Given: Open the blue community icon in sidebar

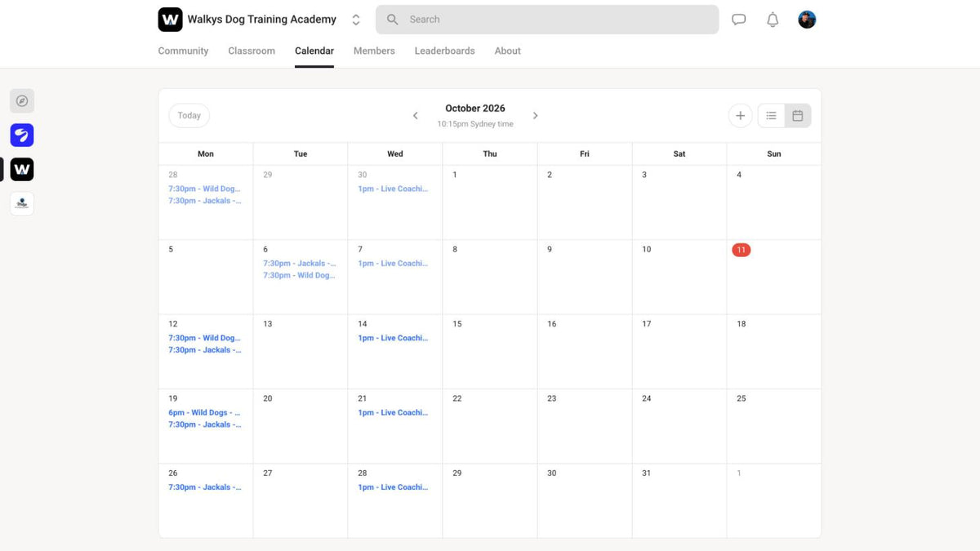Looking at the screenshot, I should click(22, 135).
